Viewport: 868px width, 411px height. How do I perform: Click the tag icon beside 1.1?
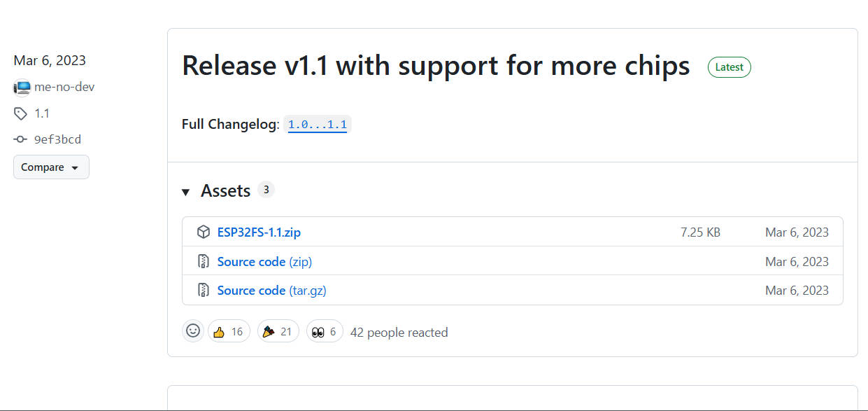point(21,113)
